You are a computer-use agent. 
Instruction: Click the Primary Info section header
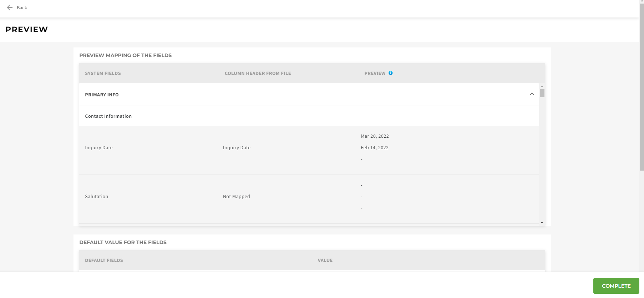(x=309, y=95)
